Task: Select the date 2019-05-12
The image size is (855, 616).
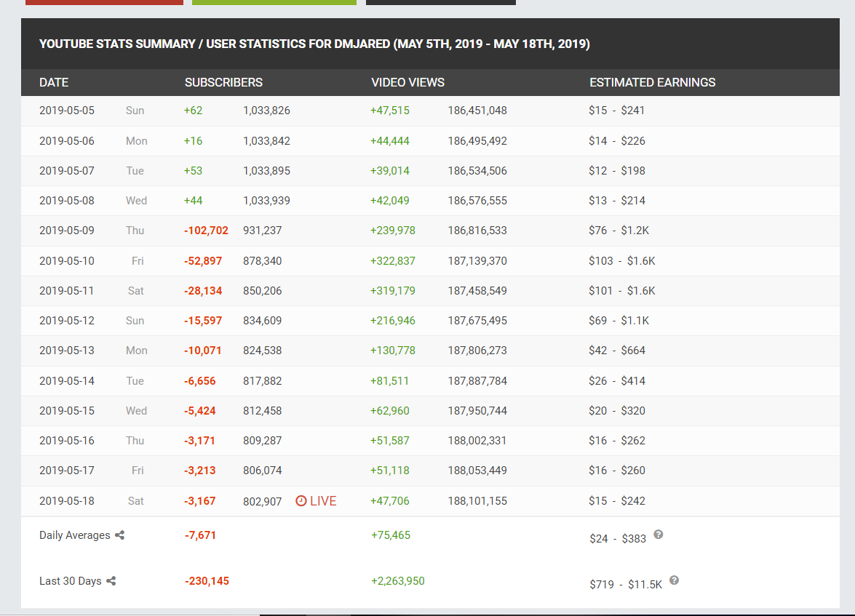Action: click(x=66, y=321)
